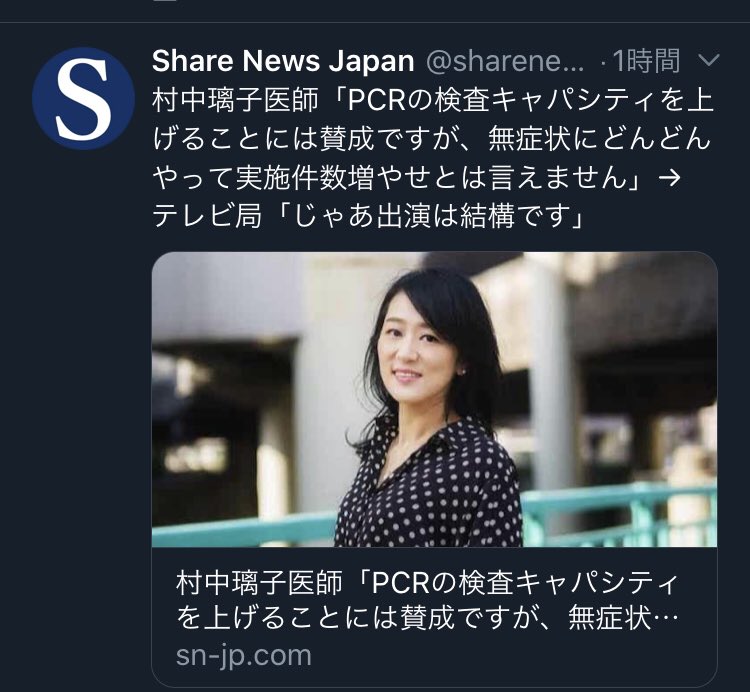
Task: Click the tweet's first line 村中璃子医師「PCRの検査キャパシティを上
Action: (433, 101)
